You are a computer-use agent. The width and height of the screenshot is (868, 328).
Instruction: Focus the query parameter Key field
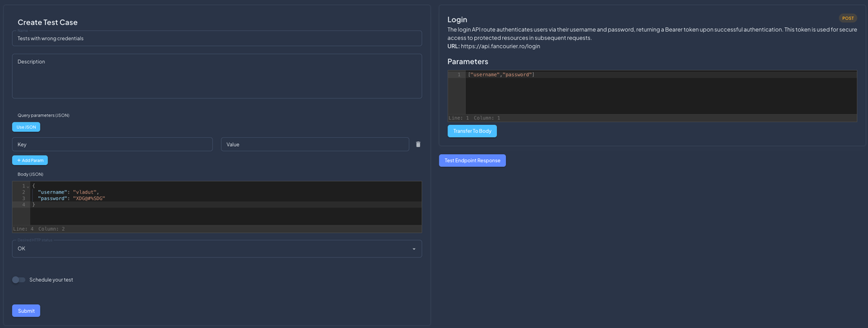(x=113, y=144)
